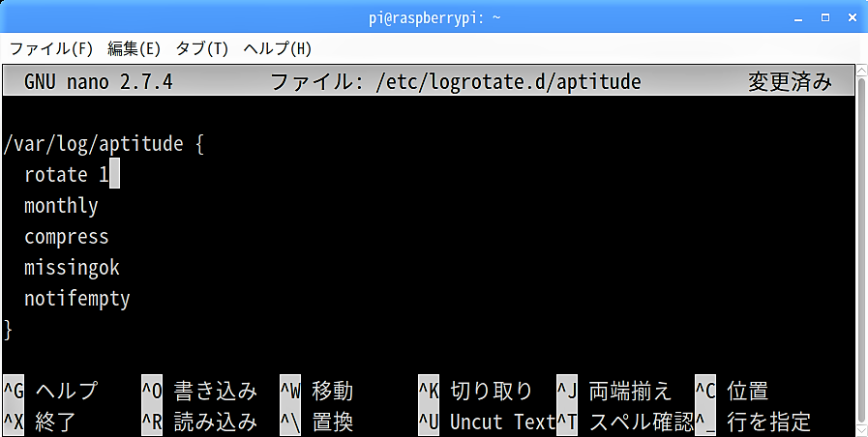Viewport: 868px width, 437px height.
Task: Click the 'notifempty' line
Action: (x=77, y=299)
